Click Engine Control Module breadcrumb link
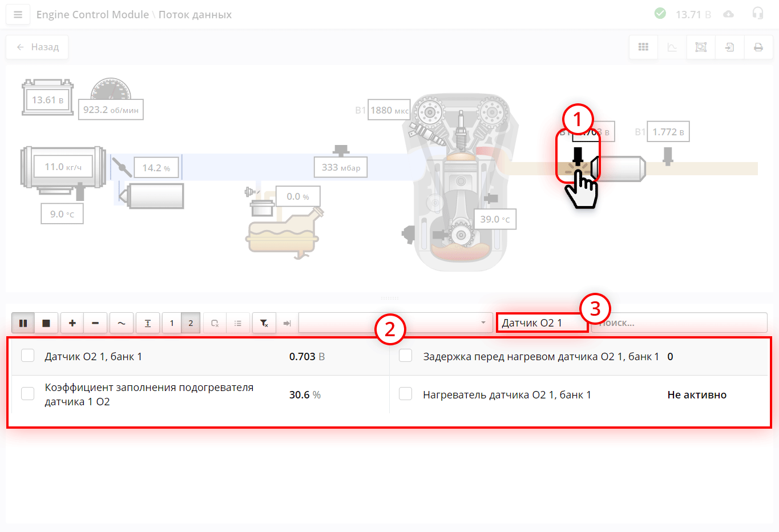The height and width of the screenshot is (532, 779). tap(92, 15)
